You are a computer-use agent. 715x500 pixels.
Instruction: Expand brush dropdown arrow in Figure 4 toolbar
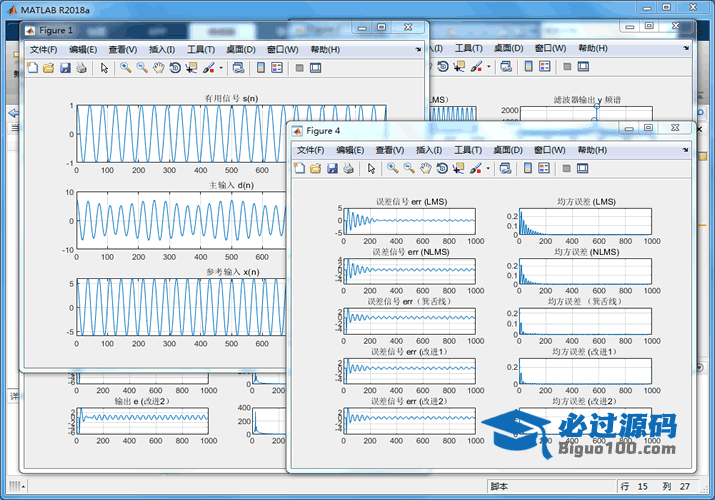[x=490, y=169]
